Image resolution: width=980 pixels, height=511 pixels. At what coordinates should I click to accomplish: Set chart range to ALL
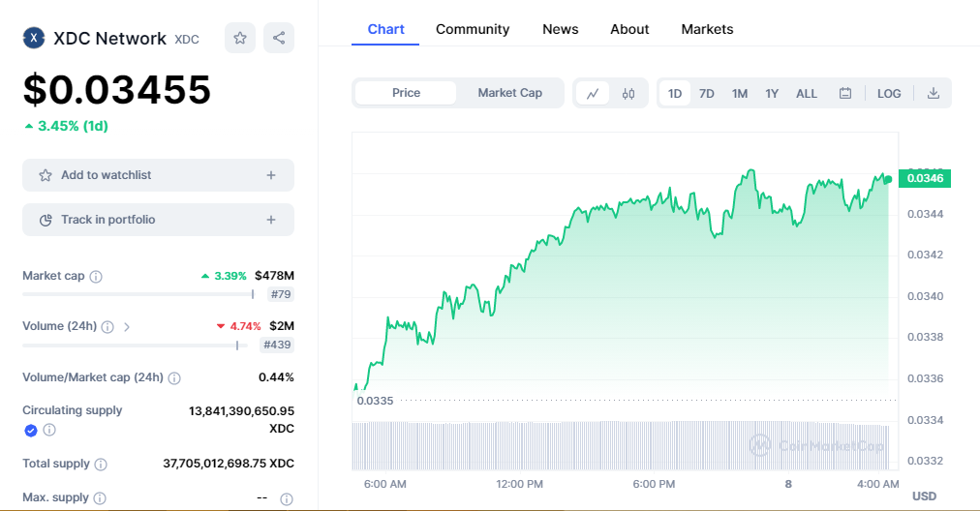point(807,94)
